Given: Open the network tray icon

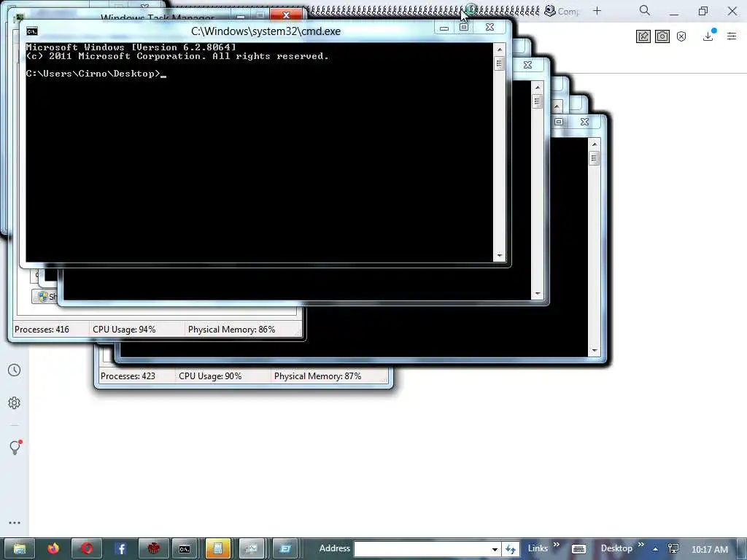Looking at the screenshot, I should pyautogui.click(x=673, y=549).
